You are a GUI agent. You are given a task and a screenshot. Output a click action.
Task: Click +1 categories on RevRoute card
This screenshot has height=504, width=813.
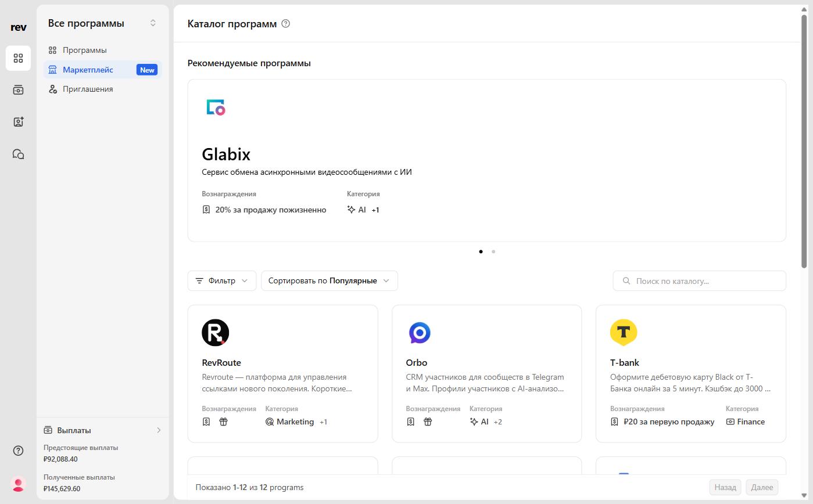(324, 422)
